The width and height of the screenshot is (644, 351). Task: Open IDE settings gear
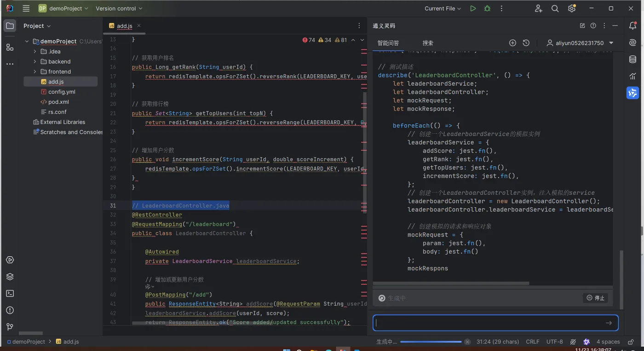(x=572, y=8)
